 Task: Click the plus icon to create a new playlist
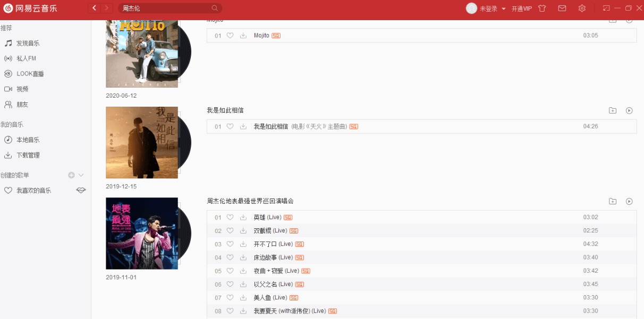[x=71, y=175]
